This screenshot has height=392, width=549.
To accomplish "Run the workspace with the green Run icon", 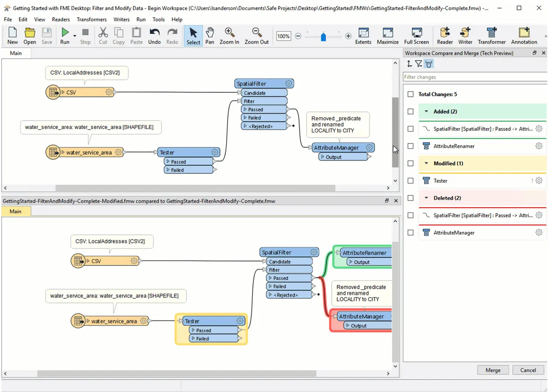I will point(65,33).
